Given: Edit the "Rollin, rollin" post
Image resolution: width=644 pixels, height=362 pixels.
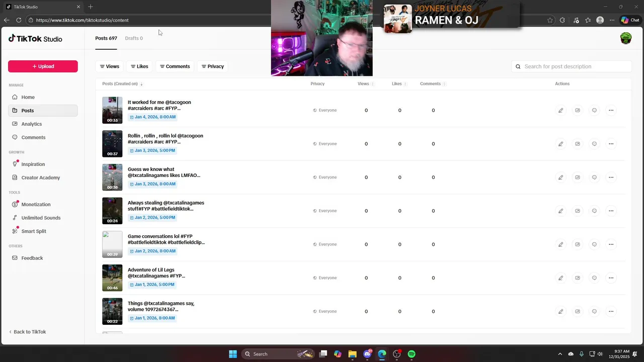Looking at the screenshot, I should [560, 144].
